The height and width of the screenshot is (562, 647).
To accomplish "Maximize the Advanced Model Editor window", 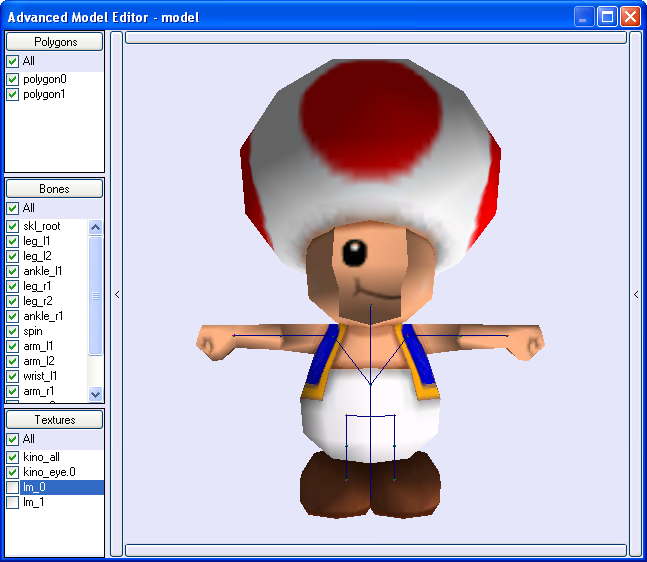I will point(607,17).
